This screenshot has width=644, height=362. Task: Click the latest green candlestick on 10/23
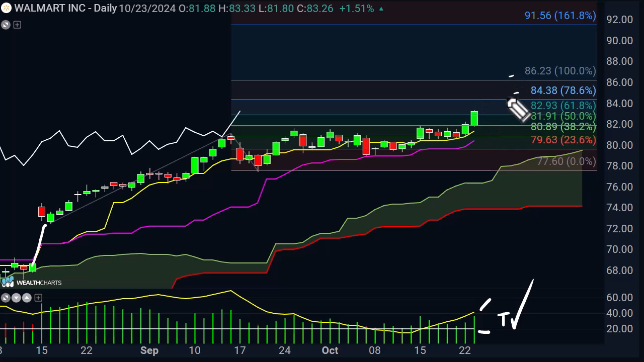[x=474, y=119]
